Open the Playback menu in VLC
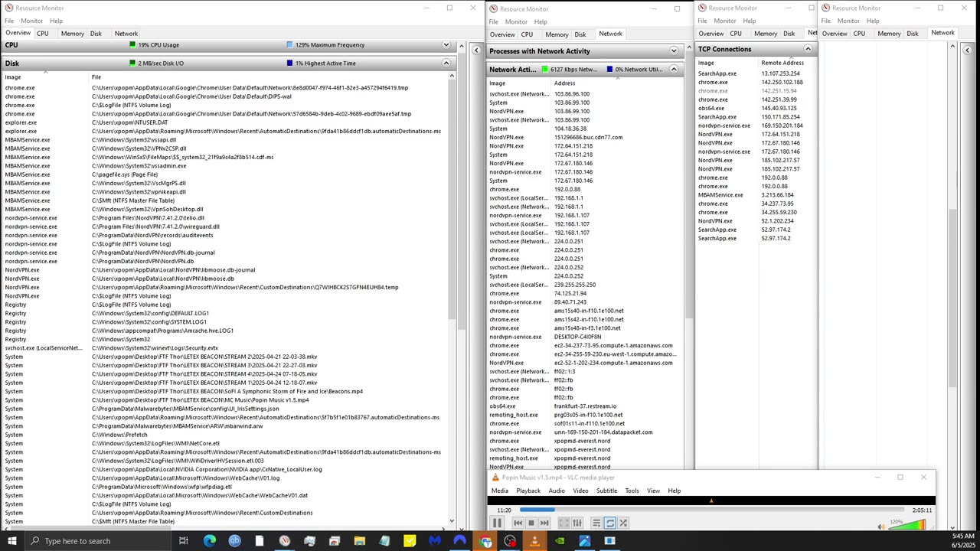This screenshot has height=551, width=980. pyautogui.click(x=528, y=491)
